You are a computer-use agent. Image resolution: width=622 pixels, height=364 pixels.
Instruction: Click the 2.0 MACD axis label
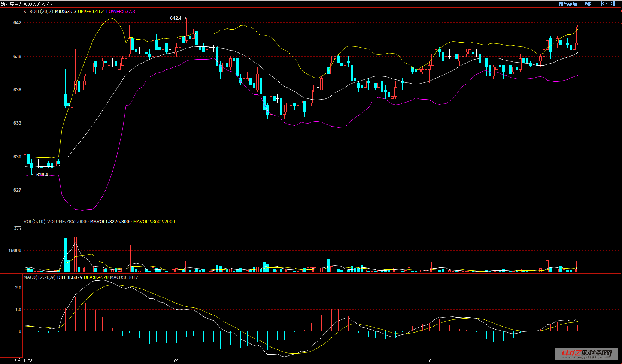(18, 288)
